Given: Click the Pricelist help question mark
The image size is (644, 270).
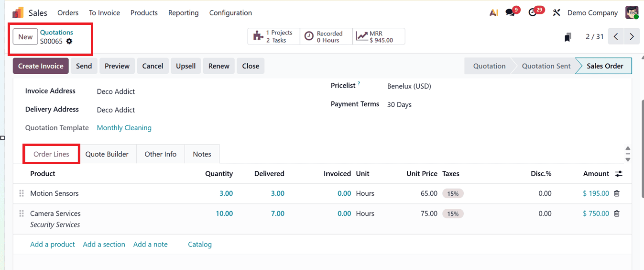Looking at the screenshot, I should [359, 84].
